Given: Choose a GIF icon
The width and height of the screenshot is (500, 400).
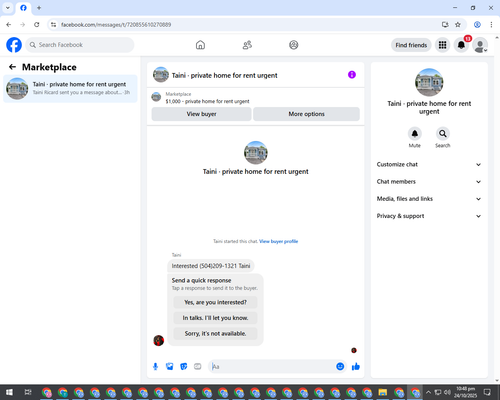Looking at the screenshot, I should (x=198, y=367).
